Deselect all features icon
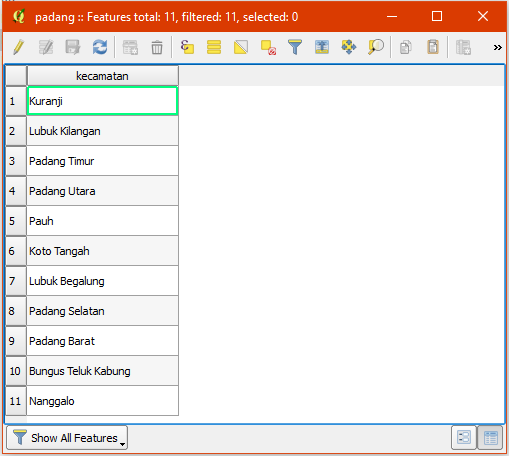 point(268,47)
